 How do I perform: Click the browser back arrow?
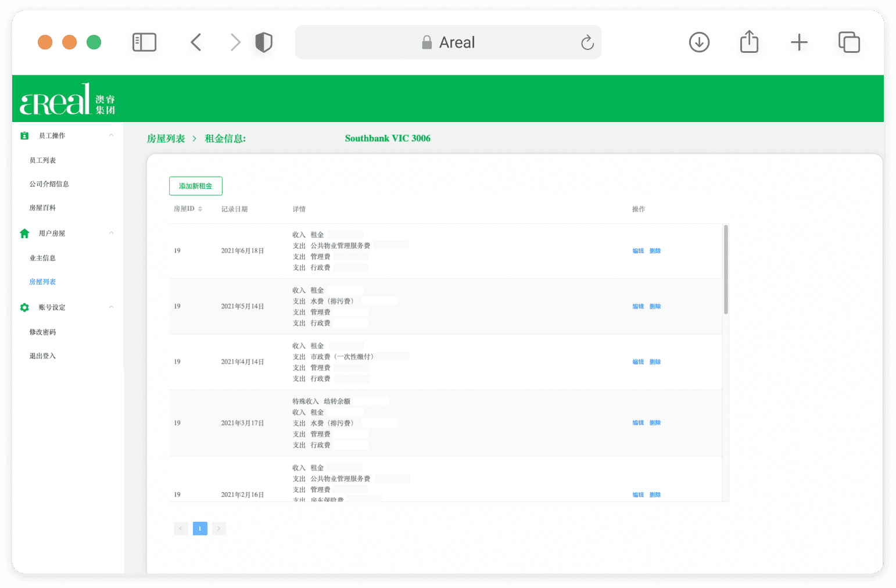[x=196, y=42]
